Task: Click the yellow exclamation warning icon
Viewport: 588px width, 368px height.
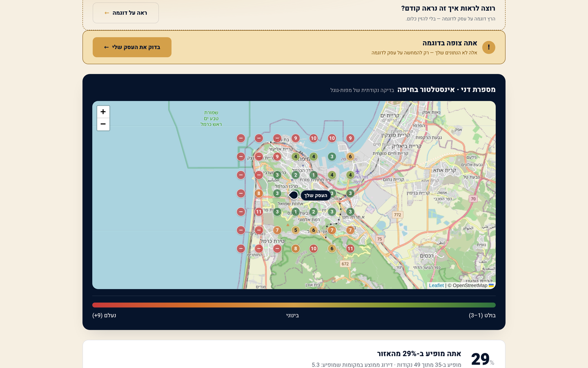Action: click(488, 47)
